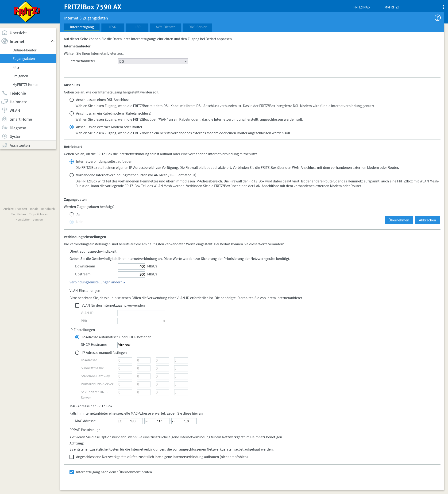Click last MAC-Adresse field 18

pyautogui.click(x=190, y=421)
